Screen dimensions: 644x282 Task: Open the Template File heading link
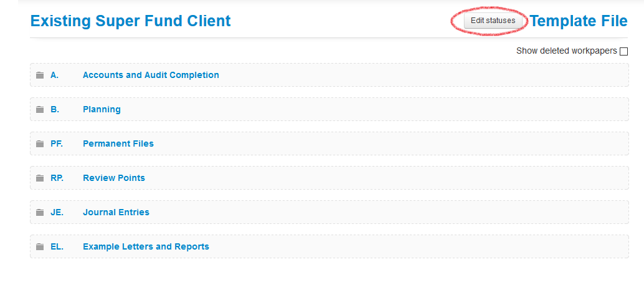click(x=579, y=21)
